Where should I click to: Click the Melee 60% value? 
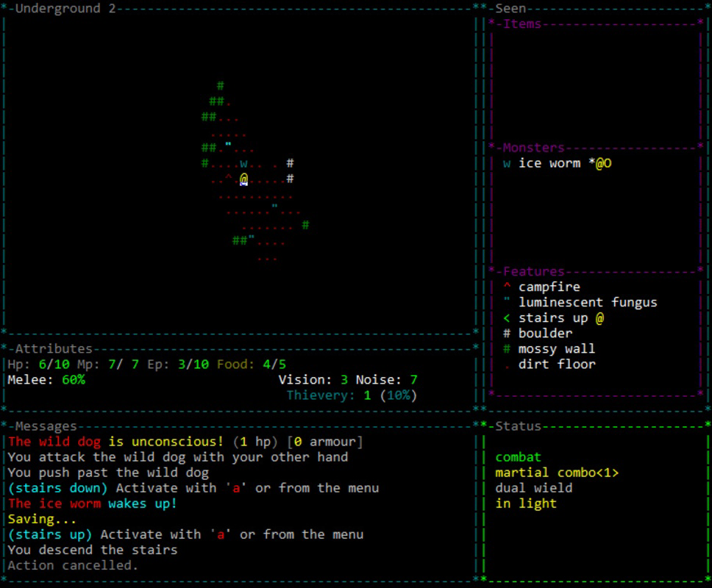point(74,380)
